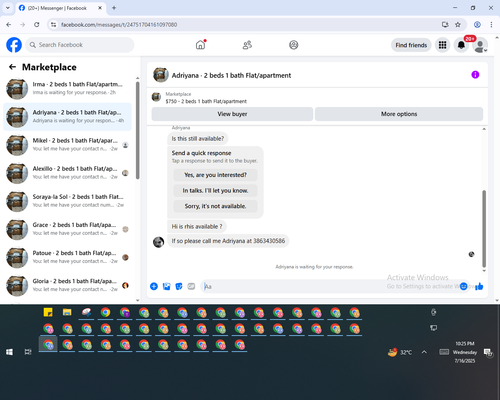The height and width of the screenshot is (400, 500).
Task: Click the "Hi is rhis available ?" message
Action: click(197, 226)
